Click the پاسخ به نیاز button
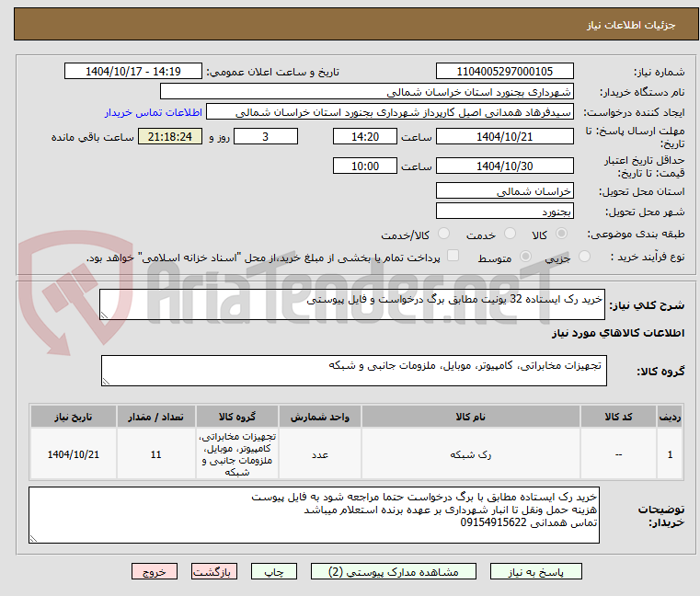 [x=535, y=571]
